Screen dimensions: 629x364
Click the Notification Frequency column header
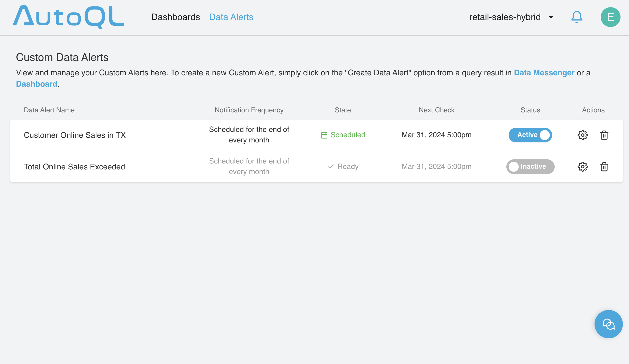[x=249, y=110]
